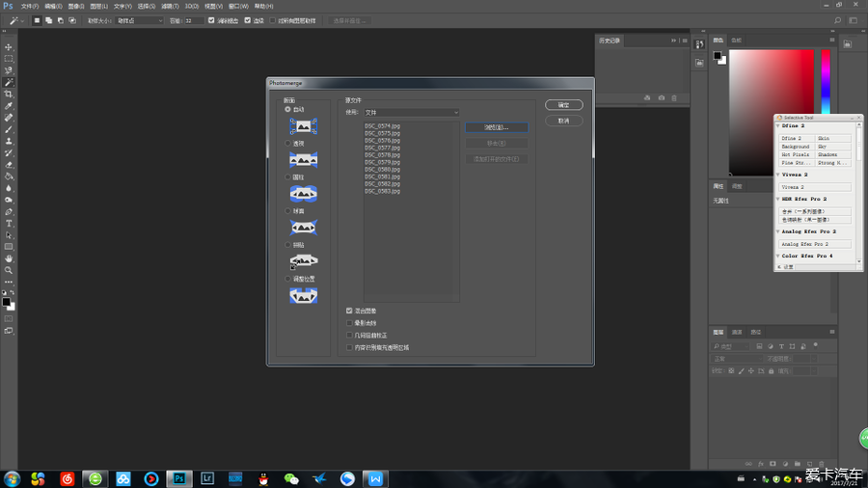Choose the 透视 (Perspective) layout radio button
The width and height of the screenshot is (868, 488).
[x=287, y=144]
